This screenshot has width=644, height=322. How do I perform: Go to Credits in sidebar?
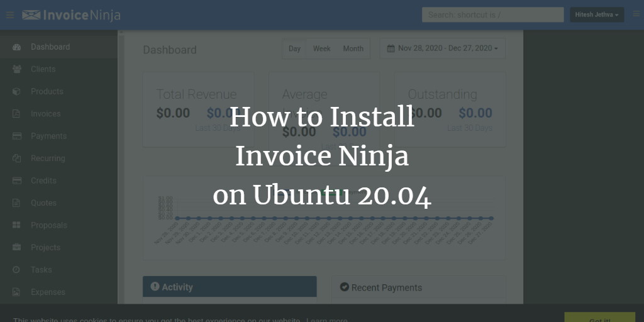[58, 180]
